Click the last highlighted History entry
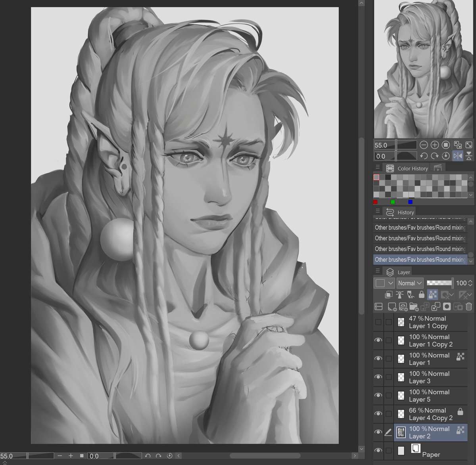Screen dimensions: 476x465 (x=420, y=260)
